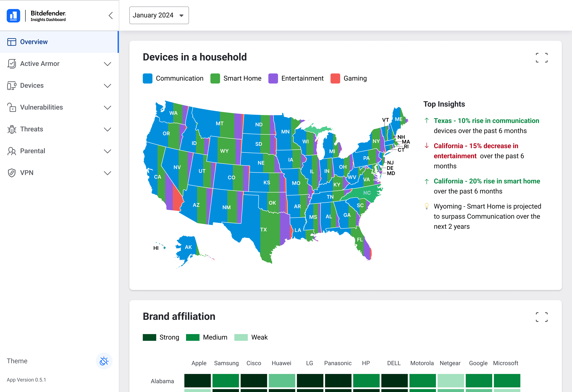572x392 pixels.
Task: Click the Devices sidebar icon
Action: pos(12,86)
